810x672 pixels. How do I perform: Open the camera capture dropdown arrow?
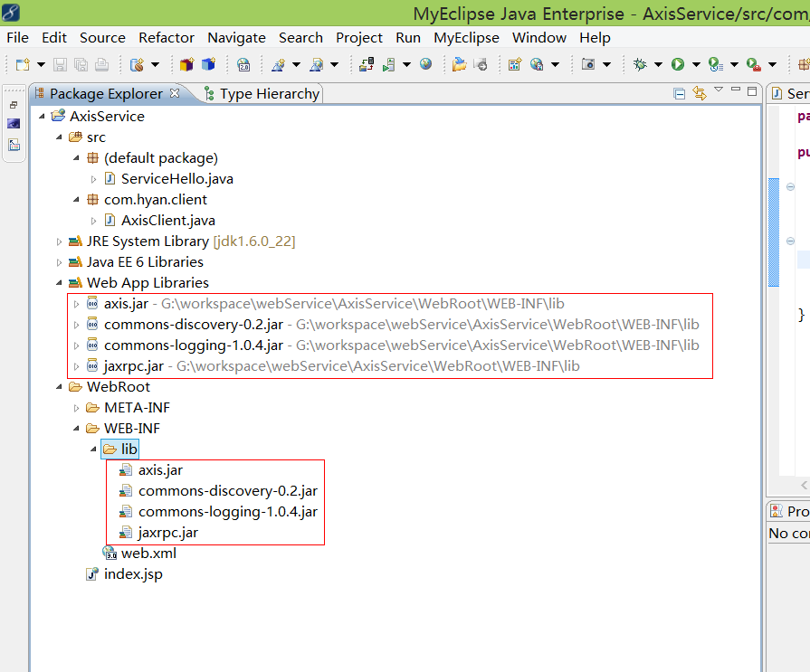(606, 64)
